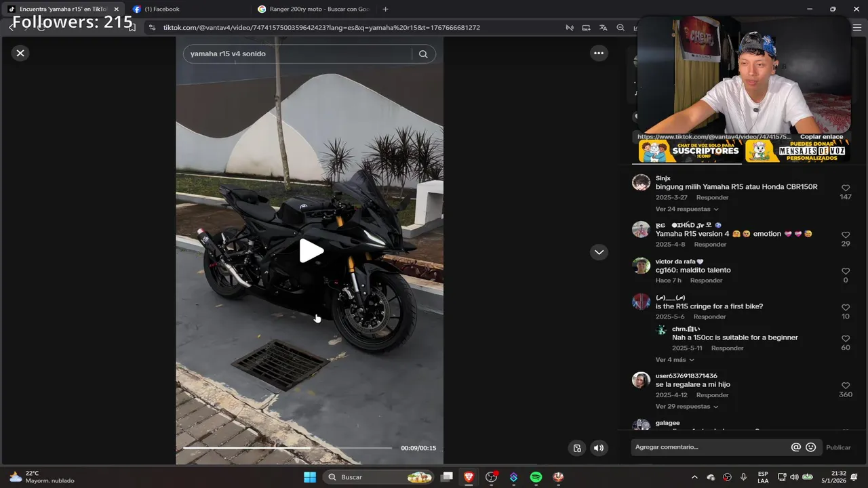Like Sinjx's comment with the heart
The height and width of the screenshot is (488, 868).
tap(846, 188)
